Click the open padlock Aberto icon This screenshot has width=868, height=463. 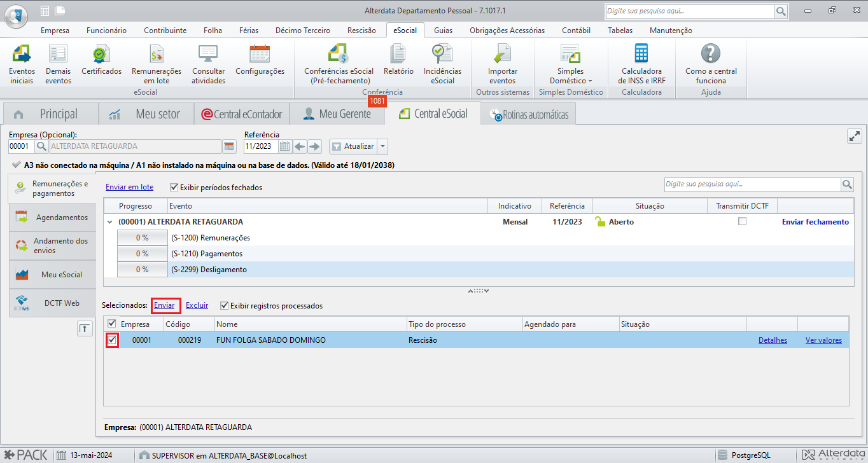(x=599, y=221)
